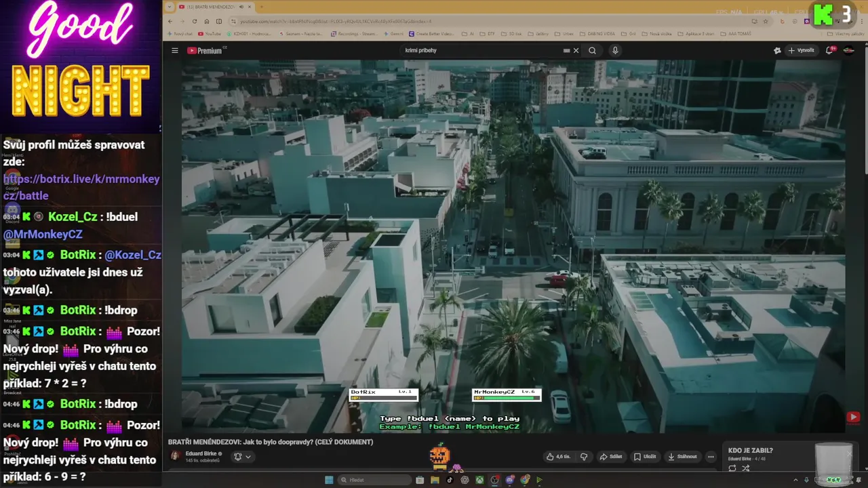Image resolution: width=868 pixels, height=488 pixels.
Task: Open the botrix.live battle link in chat
Action: pyautogui.click(x=81, y=187)
